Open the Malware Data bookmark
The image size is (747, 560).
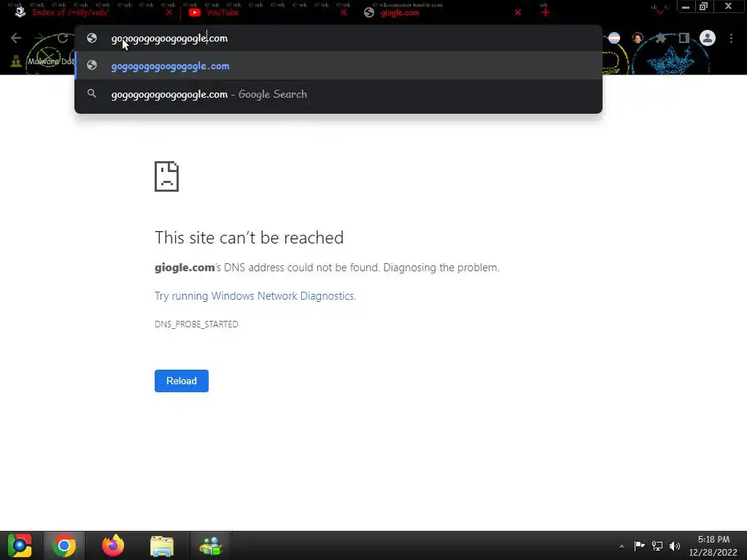pyautogui.click(x=42, y=61)
